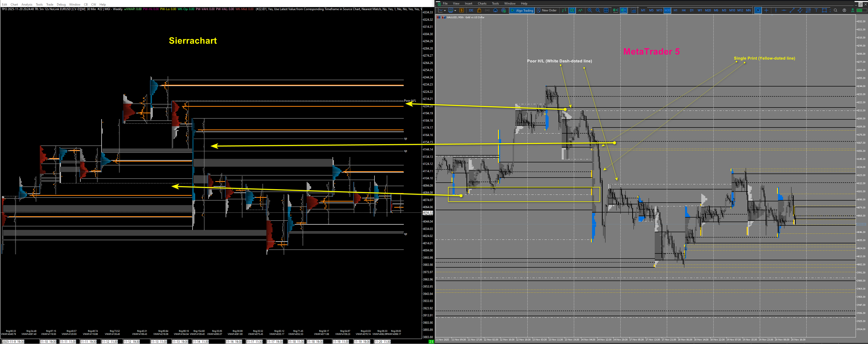Image resolution: width=868 pixels, height=344 pixels.
Task: Open the MQL IDE editor
Action: click(x=471, y=10)
